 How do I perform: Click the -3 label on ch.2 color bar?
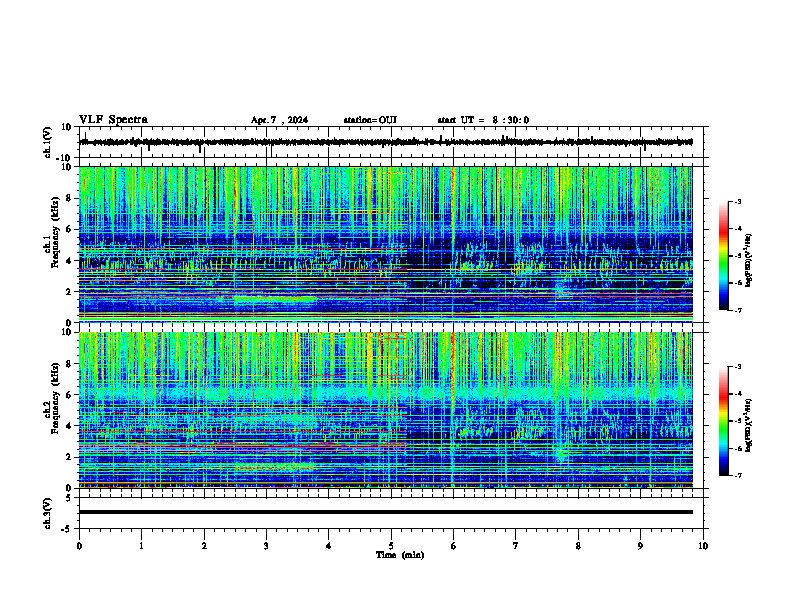(x=738, y=367)
